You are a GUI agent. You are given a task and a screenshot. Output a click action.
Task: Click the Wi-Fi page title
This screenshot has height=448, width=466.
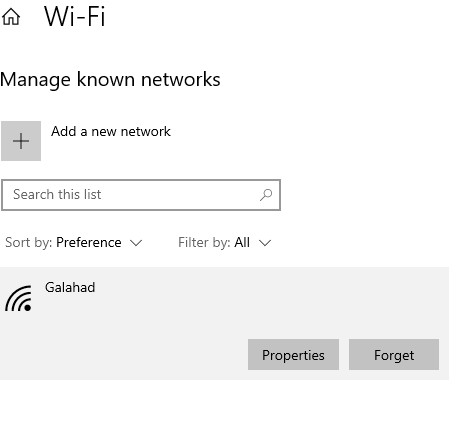75,16
